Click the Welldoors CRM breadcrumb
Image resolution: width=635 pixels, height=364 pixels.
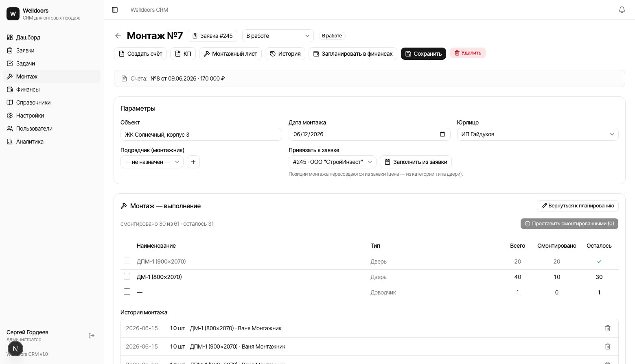(149, 10)
